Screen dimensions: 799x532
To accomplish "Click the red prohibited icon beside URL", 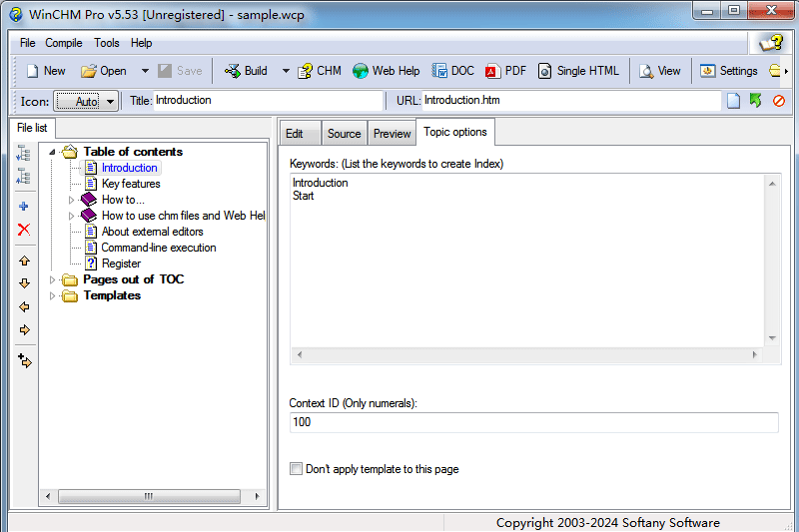I will point(779,100).
